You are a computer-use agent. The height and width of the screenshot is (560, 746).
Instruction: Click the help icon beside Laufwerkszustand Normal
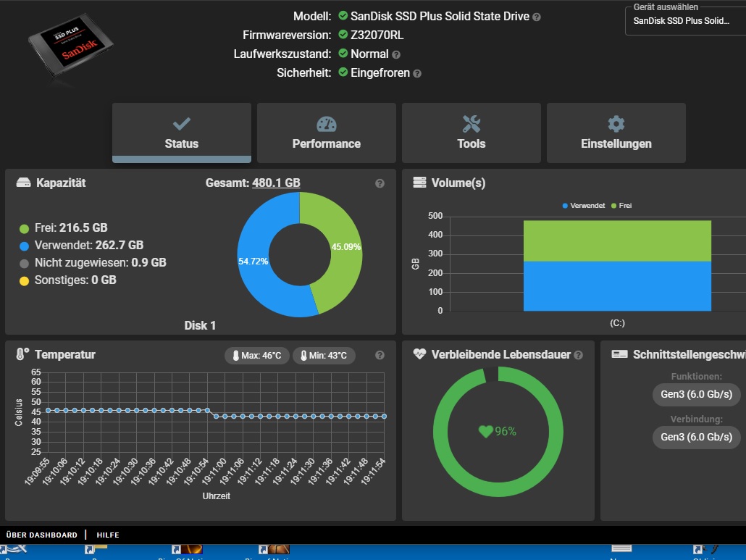pyautogui.click(x=396, y=54)
